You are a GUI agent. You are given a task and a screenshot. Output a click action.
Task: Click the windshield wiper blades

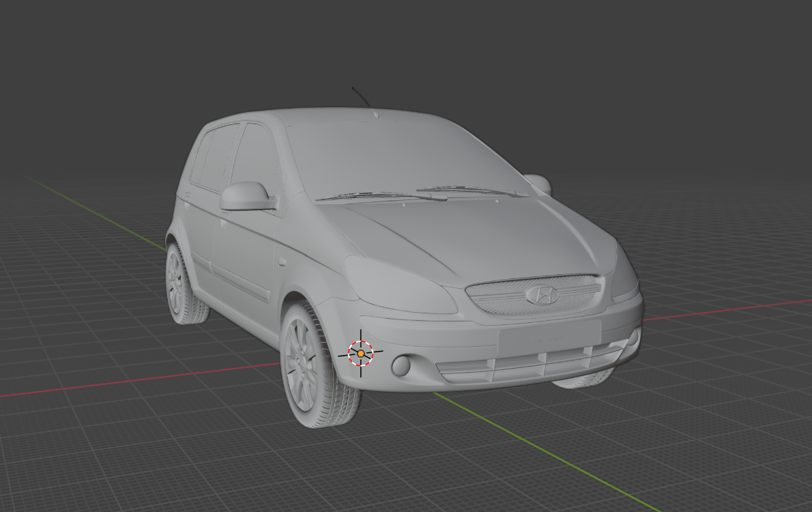coord(422,194)
